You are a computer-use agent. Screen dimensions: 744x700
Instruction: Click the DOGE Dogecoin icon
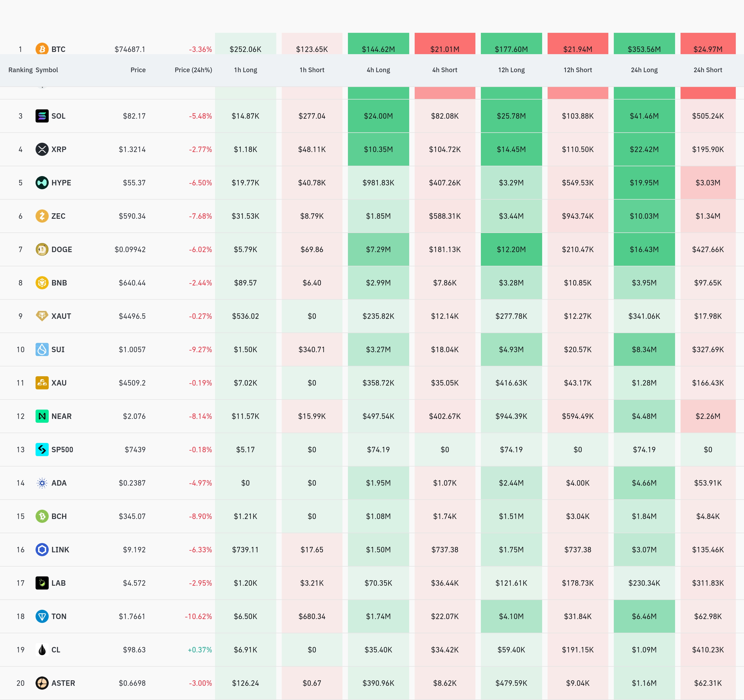point(42,249)
